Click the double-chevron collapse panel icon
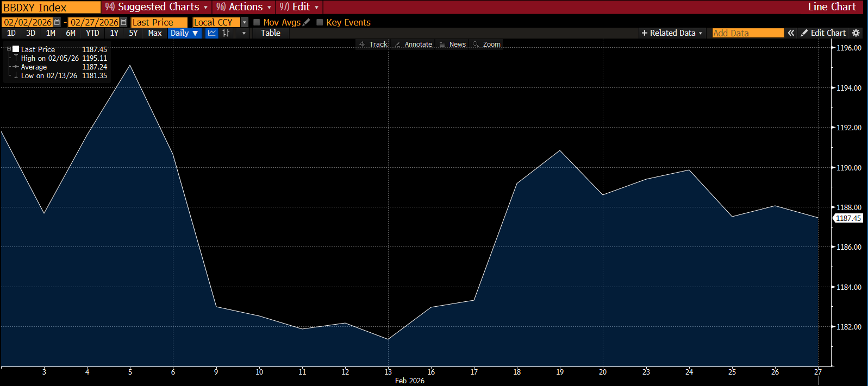Screen dimensions: 868x386 coord(791,33)
